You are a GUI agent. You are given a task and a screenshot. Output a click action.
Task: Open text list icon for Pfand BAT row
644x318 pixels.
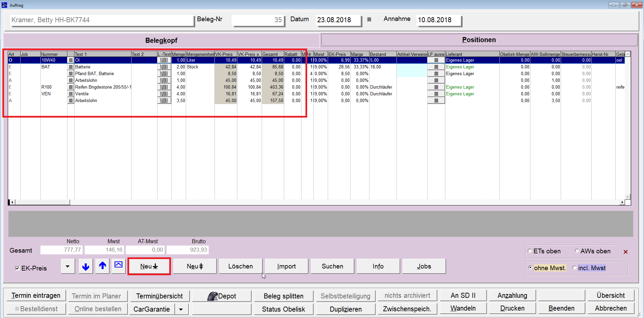(x=71, y=73)
